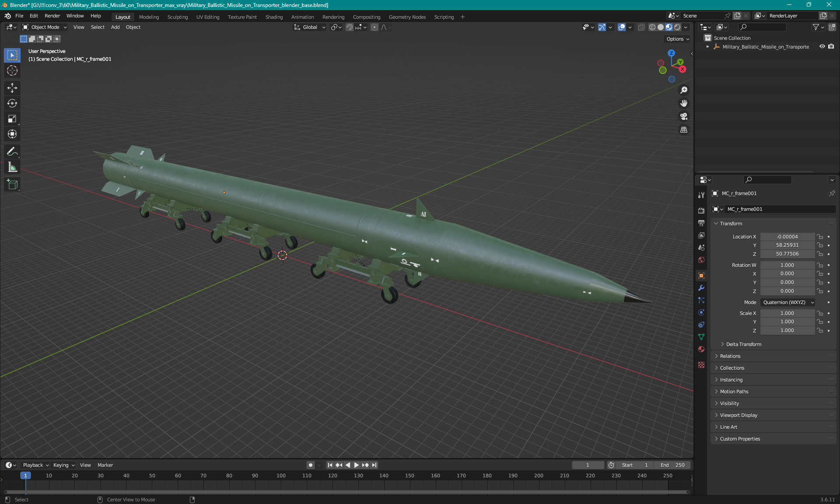This screenshot has height=504, width=840.
Task: Open the View Layer properties tab
Action: (x=701, y=235)
